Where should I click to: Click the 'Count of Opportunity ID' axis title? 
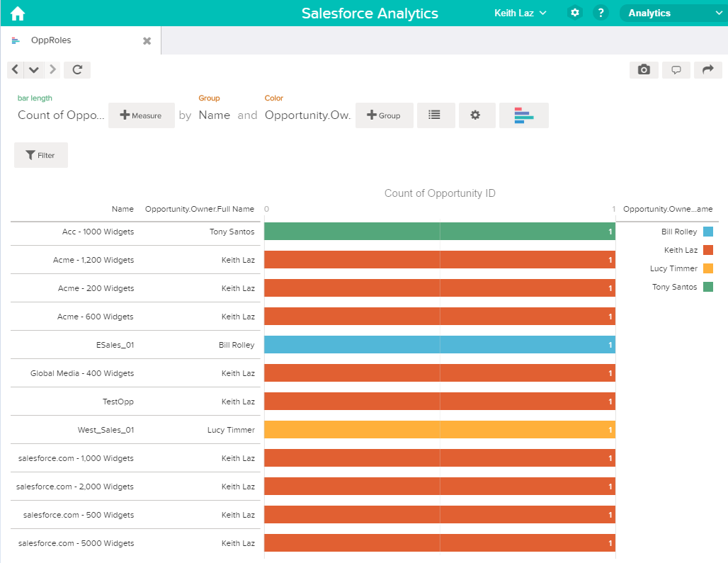pos(440,193)
